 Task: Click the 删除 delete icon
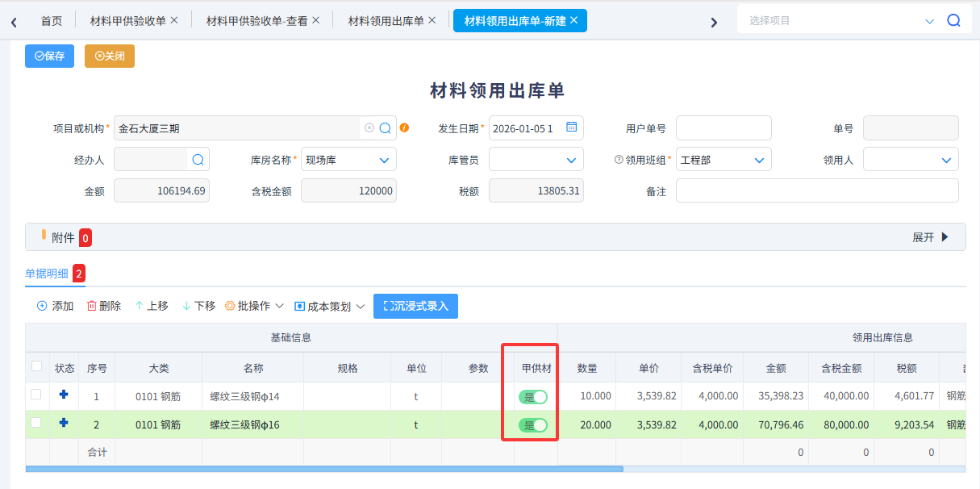90,306
